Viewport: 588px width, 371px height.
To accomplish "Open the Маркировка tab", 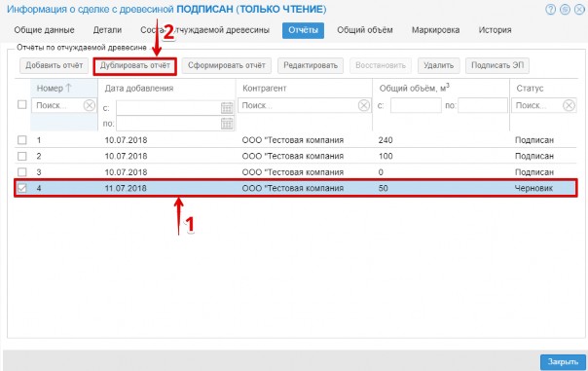I will 435,30.
